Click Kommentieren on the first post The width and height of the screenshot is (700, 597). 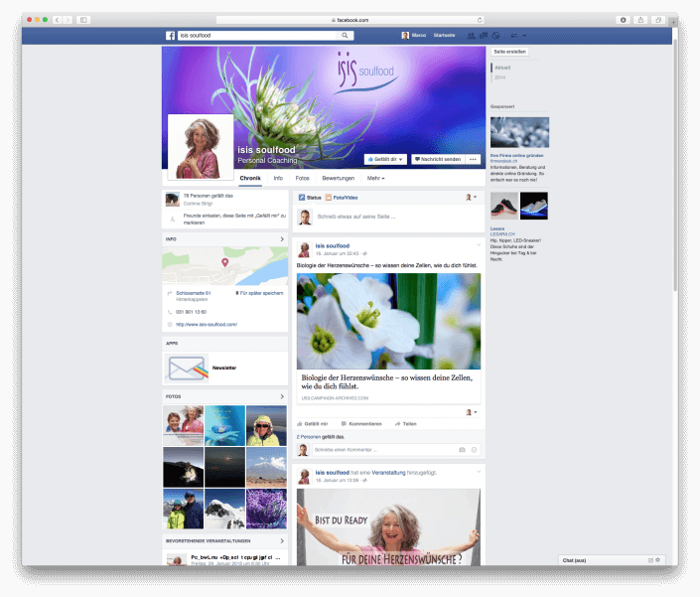(x=361, y=424)
